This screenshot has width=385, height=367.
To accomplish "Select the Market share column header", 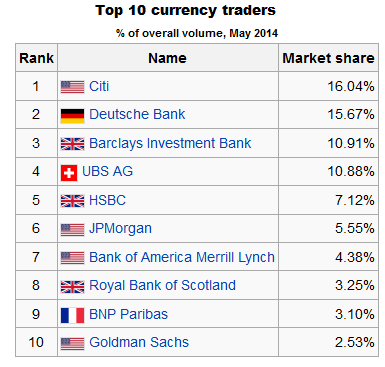I will pyautogui.click(x=328, y=58).
